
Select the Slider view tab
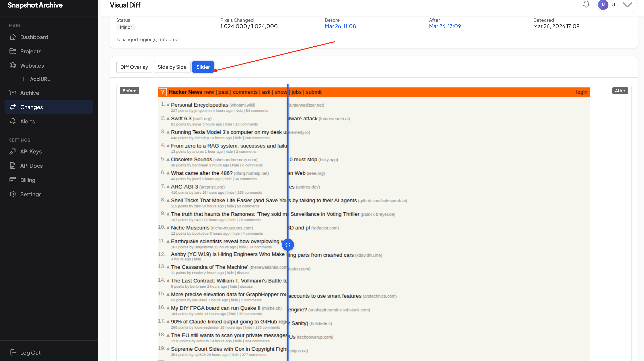(x=203, y=67)
